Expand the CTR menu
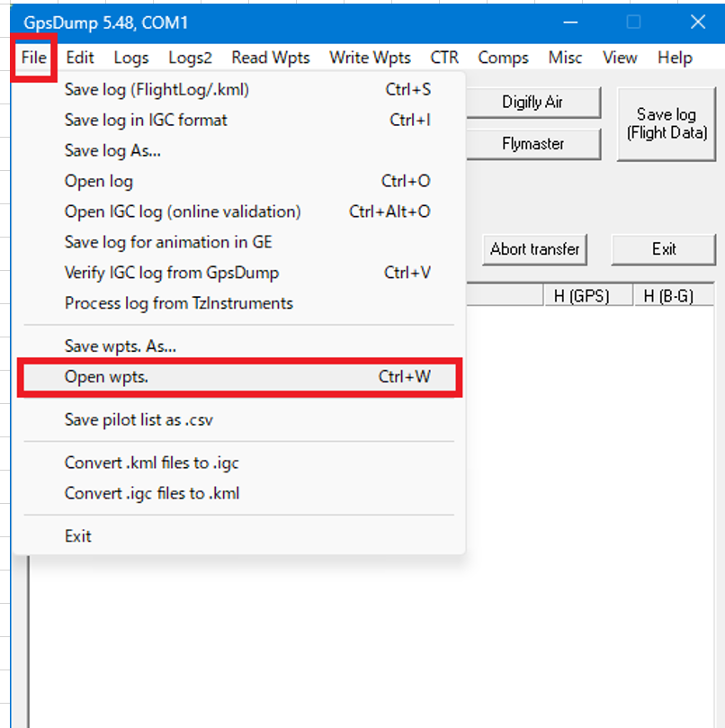Viewport: 725px width, 728px height. coord(443,58)
